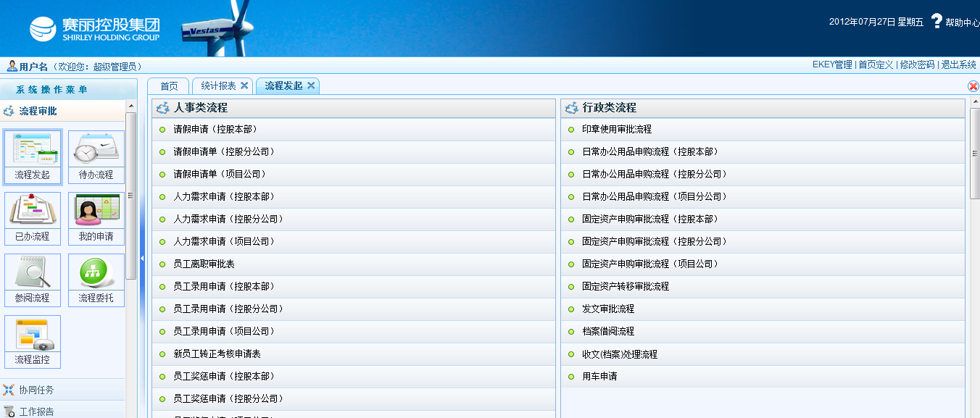Open the 我的申请 icon
This screenshot has height=418, width=980.
click(x=96, y=211)
